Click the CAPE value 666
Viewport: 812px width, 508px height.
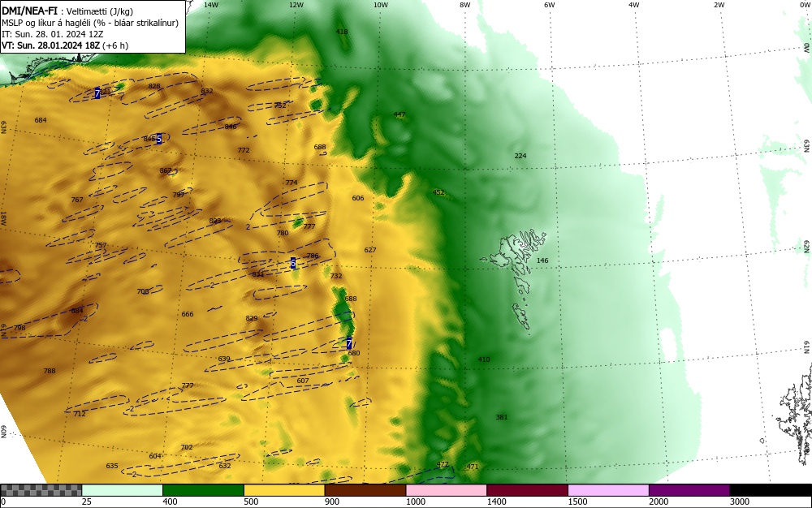click(x=188, y=314)
